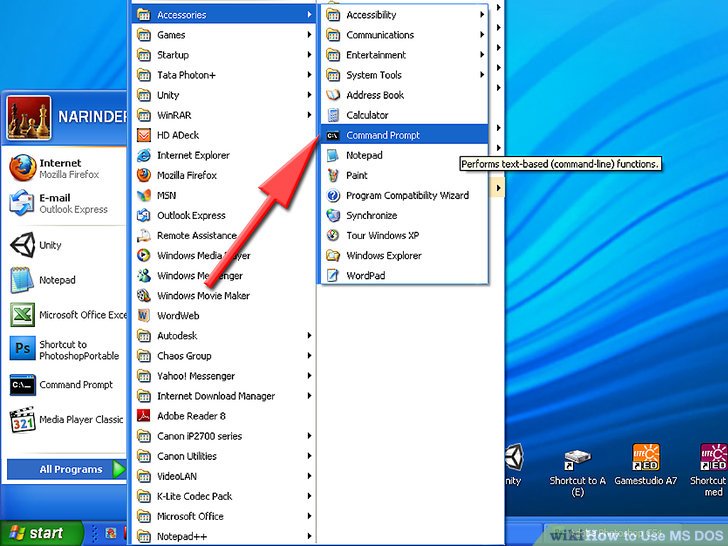Click Notepad label in Start menu left pane
The width and height of the screenshot is (728, 546).
[57, 280]
